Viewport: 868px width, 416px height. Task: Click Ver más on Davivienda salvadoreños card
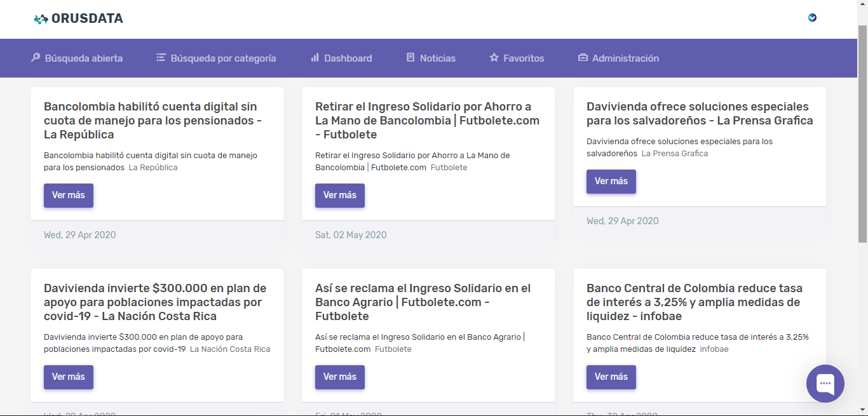(x=611, y=182)
